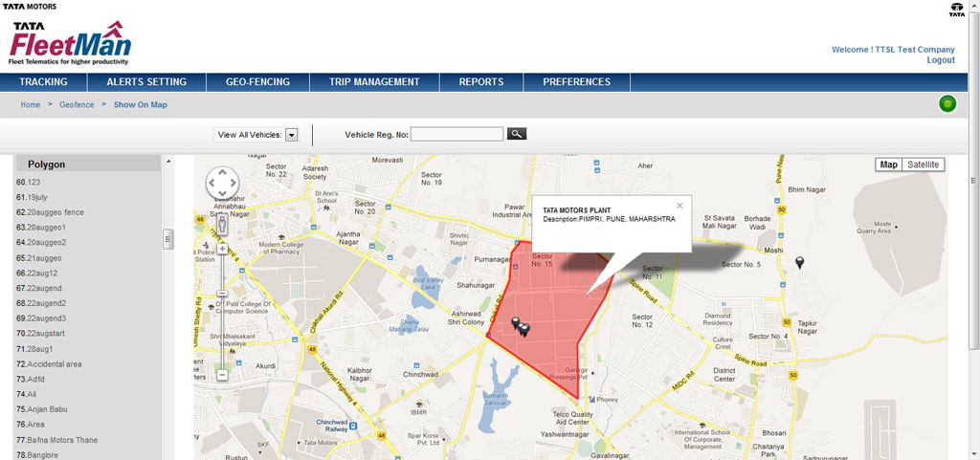Image resolution: width=980 pixels, height=460 pixels.
Task: Select polygon 77.Bafna Motors Thane
Action: 56,440
